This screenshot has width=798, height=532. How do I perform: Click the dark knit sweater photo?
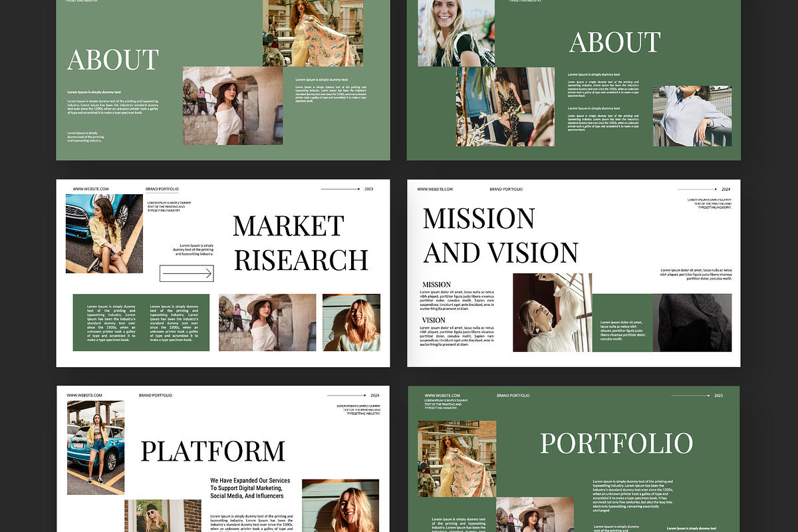pyautogui.click(x=692, y=323)
